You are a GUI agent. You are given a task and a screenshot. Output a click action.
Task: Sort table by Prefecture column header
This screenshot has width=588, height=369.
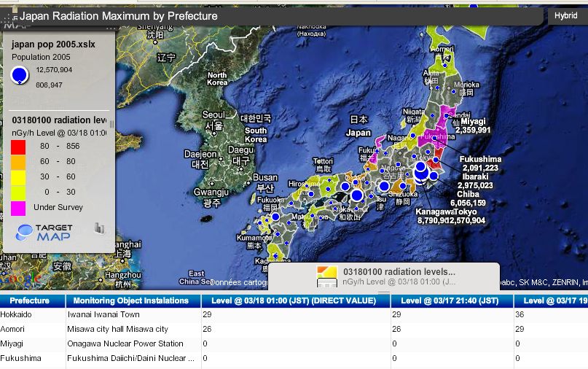tap(31, 300)
